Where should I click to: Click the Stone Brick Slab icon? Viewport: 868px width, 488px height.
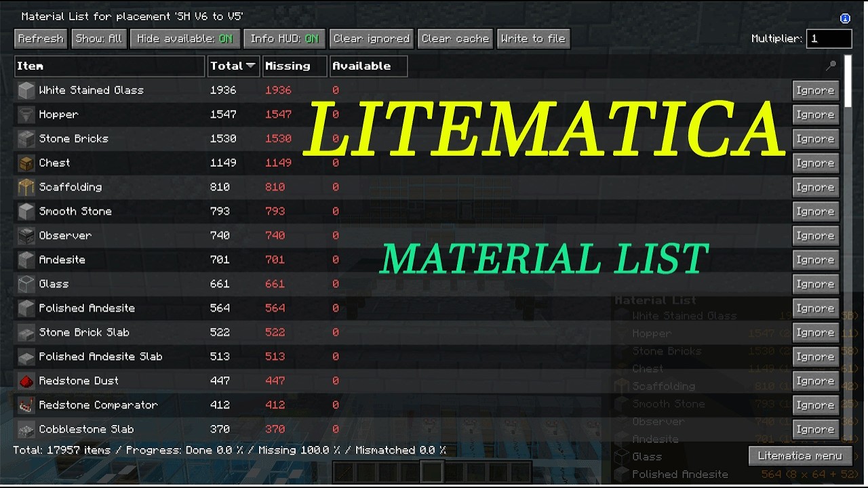coord(26,333)
